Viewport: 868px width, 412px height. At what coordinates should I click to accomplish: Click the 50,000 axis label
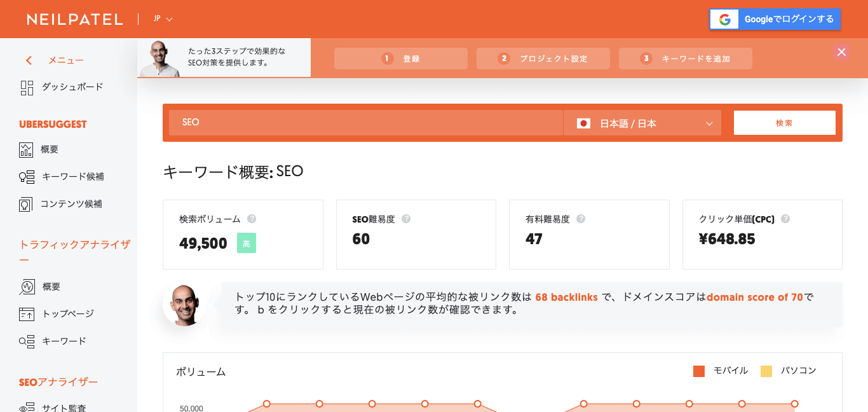point(191,408)
